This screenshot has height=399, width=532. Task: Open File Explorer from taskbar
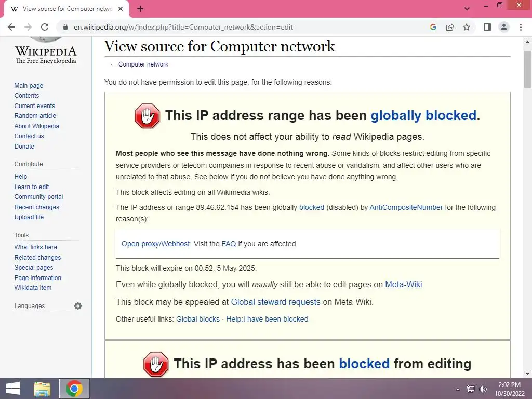pos(42,389)
